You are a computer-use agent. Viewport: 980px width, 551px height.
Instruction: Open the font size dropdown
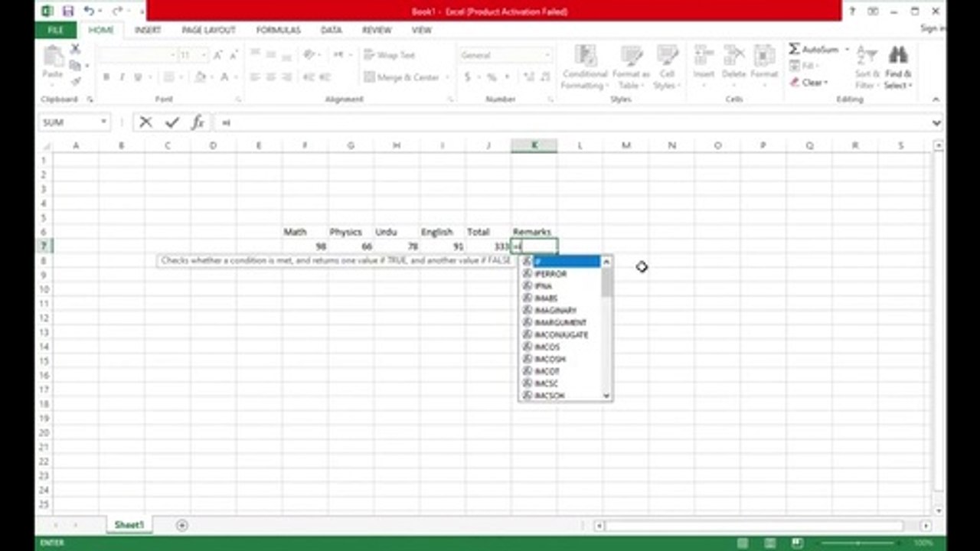click(x=203, y=55)
